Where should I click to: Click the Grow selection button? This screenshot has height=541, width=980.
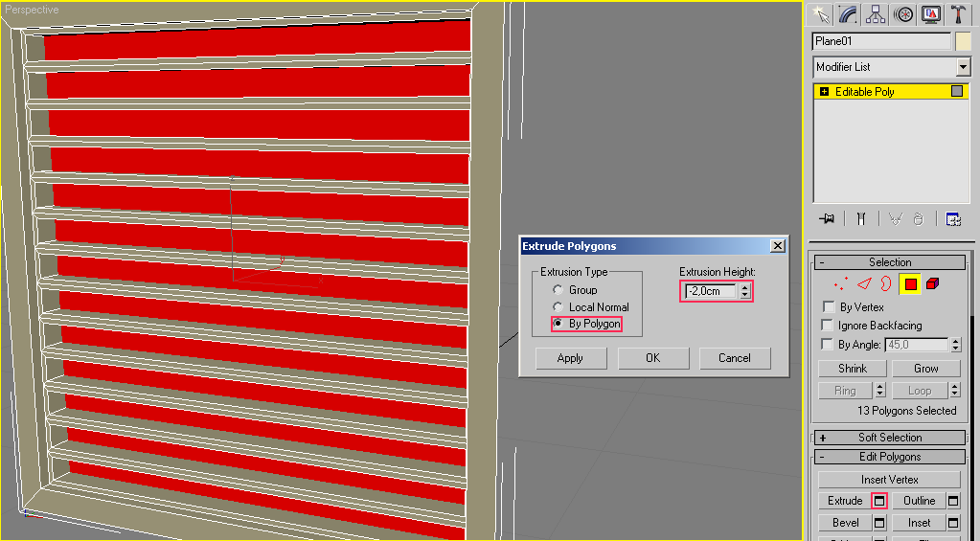(926, 369)
